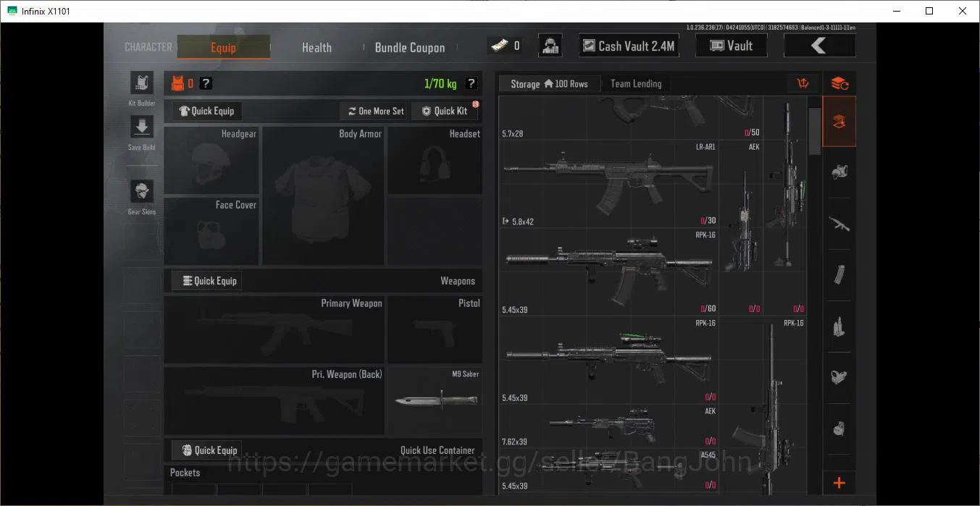The image size is (980, 506).
Task: Click the back arrow button
Action: [x=819, y=46]
